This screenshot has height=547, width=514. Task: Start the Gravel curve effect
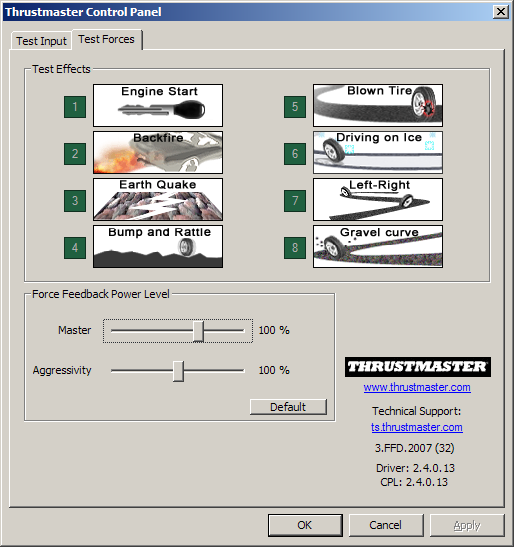pyautogui.click(x=378, y=247)
